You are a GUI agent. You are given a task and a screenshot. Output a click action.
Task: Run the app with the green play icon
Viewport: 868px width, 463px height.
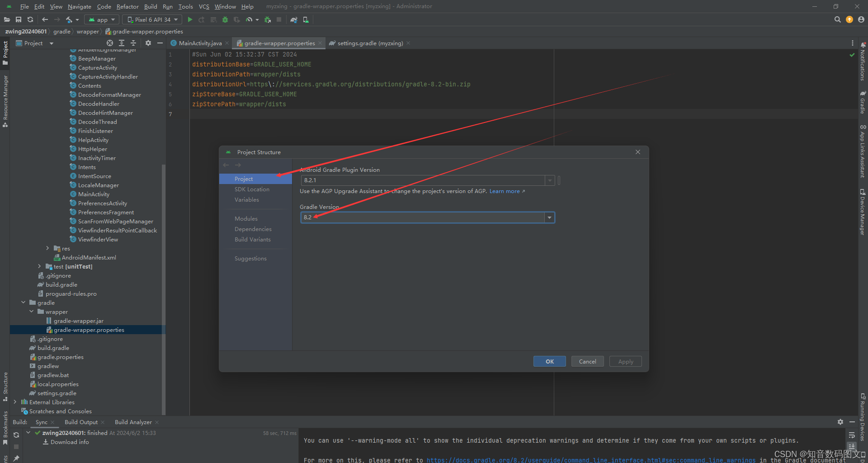pos(190,19)
